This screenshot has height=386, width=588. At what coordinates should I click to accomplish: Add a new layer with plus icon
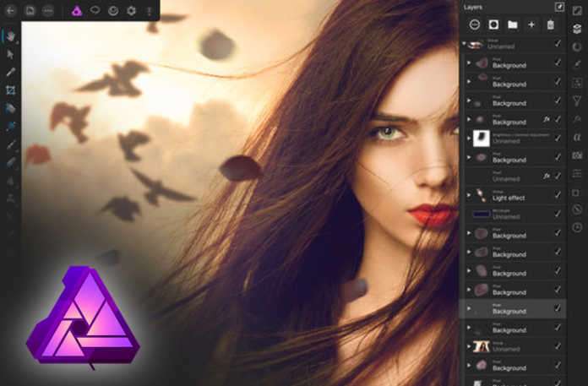(531, 24)
